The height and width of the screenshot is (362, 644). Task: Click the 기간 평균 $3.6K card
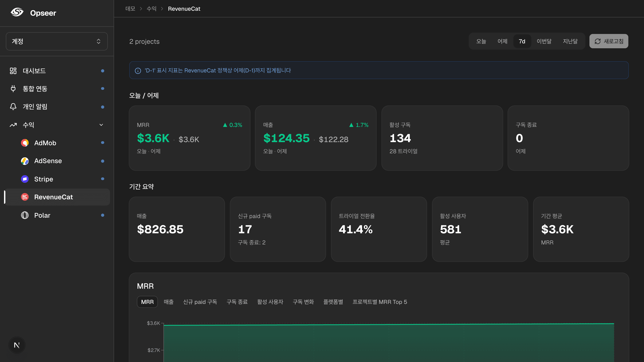[581, 229]
